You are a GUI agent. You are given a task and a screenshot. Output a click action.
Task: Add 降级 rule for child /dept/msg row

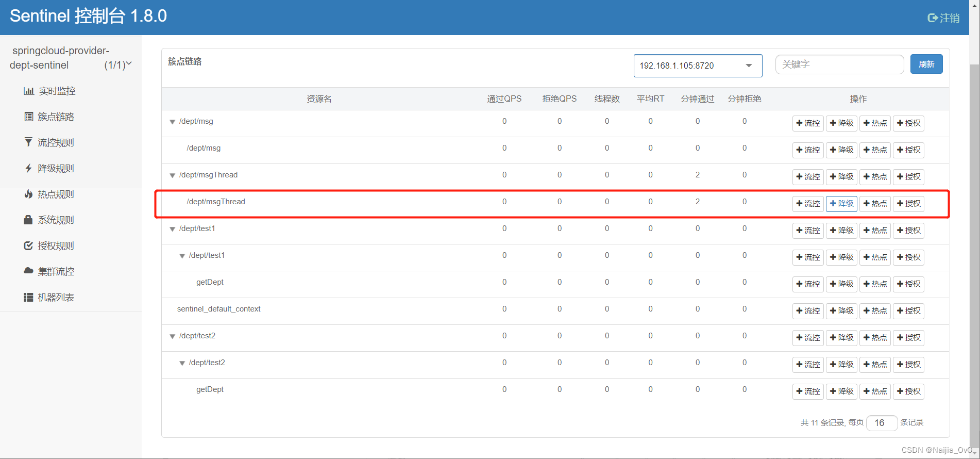(841, 150)
